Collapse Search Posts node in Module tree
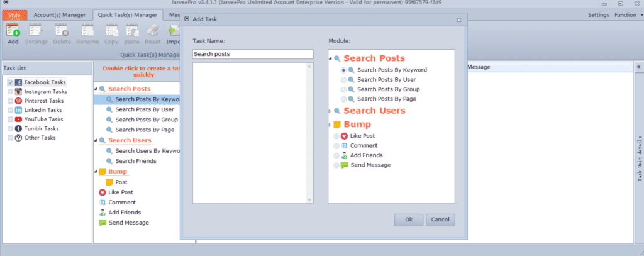 (x=330, y=58)
